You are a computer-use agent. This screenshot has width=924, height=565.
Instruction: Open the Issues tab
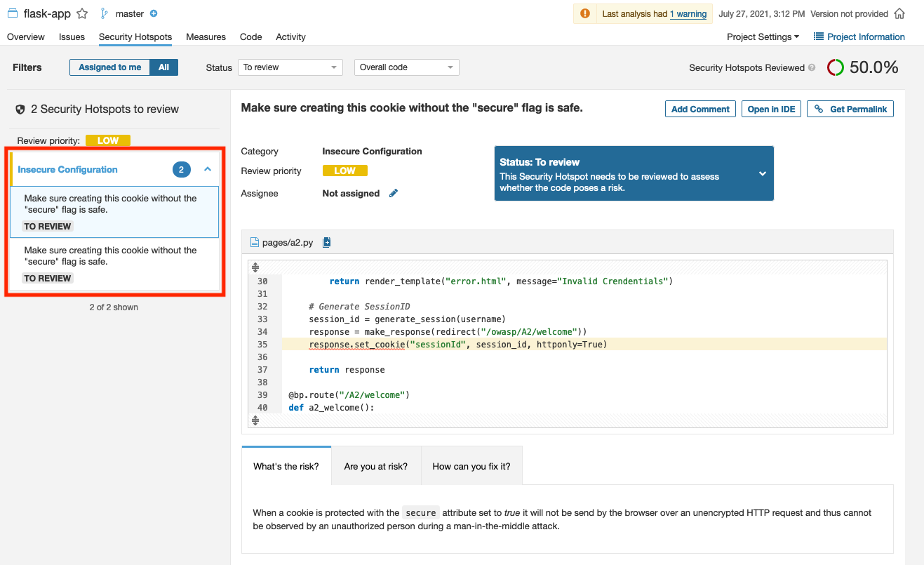pos(72,36)
